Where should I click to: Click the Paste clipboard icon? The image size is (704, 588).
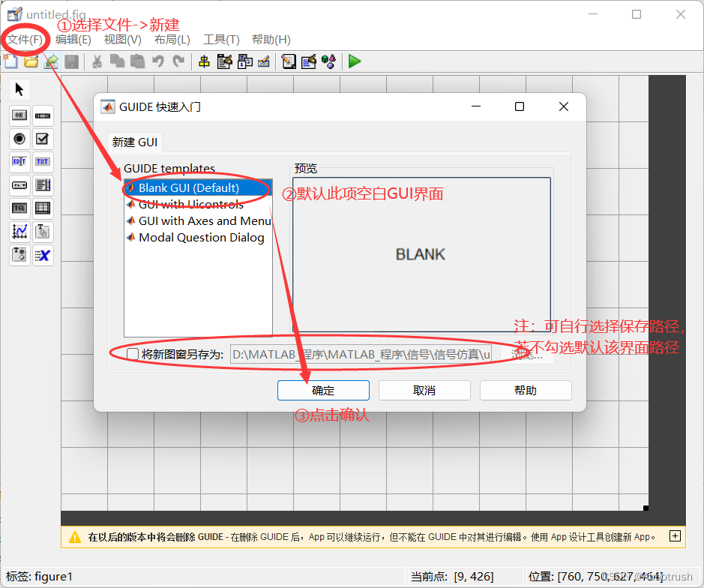coord(137,61)
